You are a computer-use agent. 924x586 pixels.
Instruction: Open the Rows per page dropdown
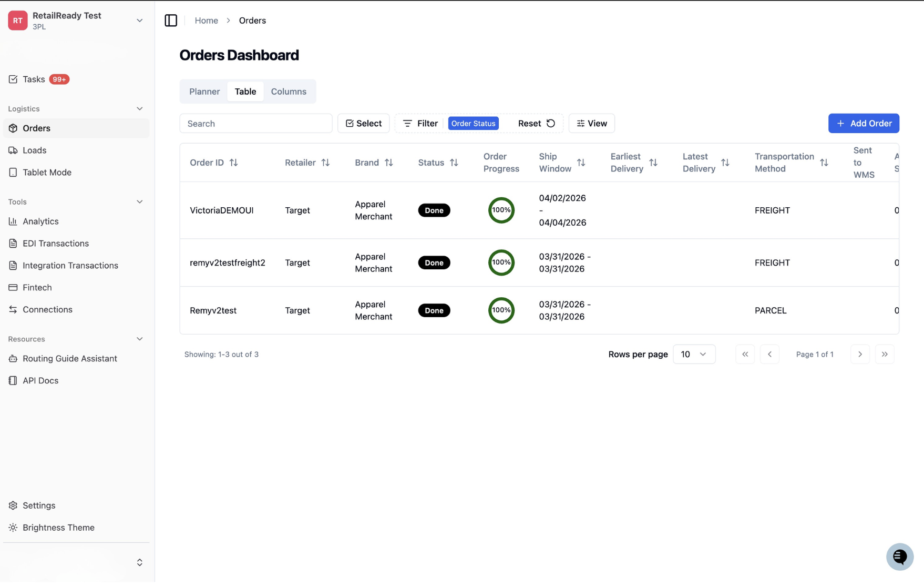[x=694, y=355]
